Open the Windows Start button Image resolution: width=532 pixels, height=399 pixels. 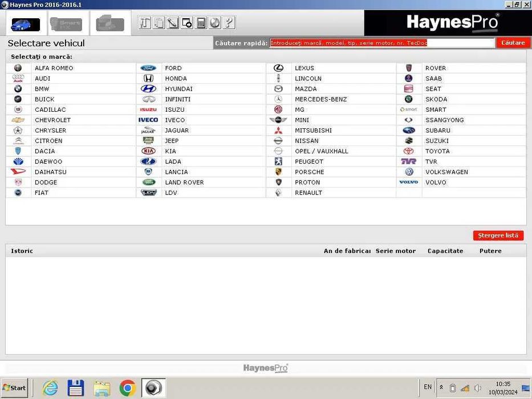click(14, 388)
